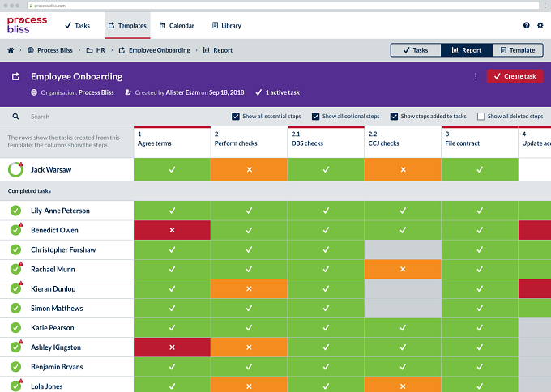Screen dimensions: 551x392
Task: Click Benedict Owen's completed status icon
Action: point(15,230)
